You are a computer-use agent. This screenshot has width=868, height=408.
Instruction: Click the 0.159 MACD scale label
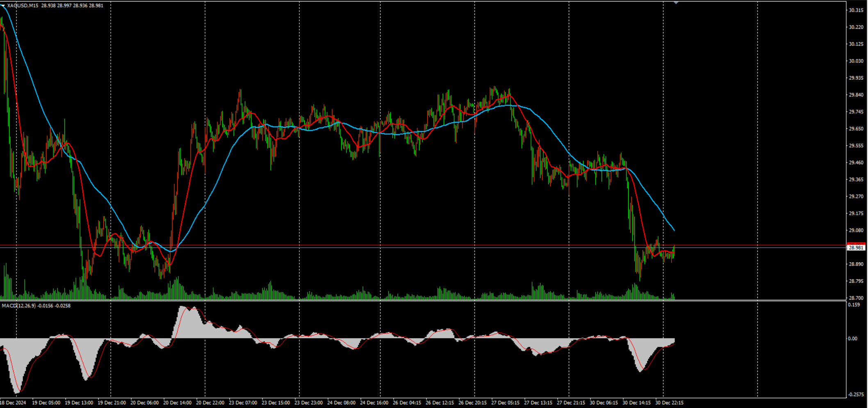(854, 305)
